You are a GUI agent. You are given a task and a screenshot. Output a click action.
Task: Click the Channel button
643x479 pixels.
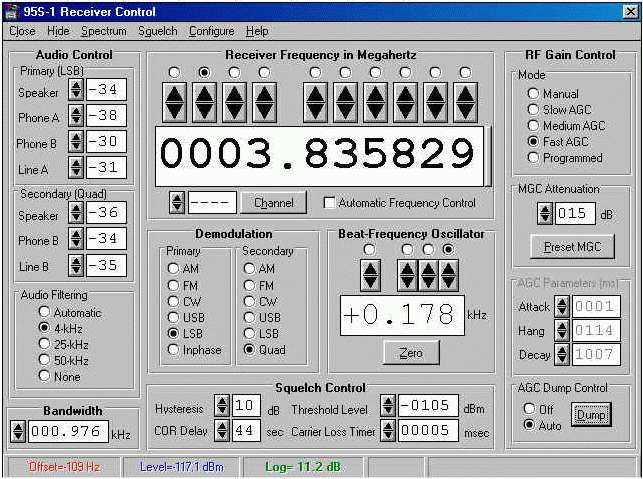[x=273, y=203]
